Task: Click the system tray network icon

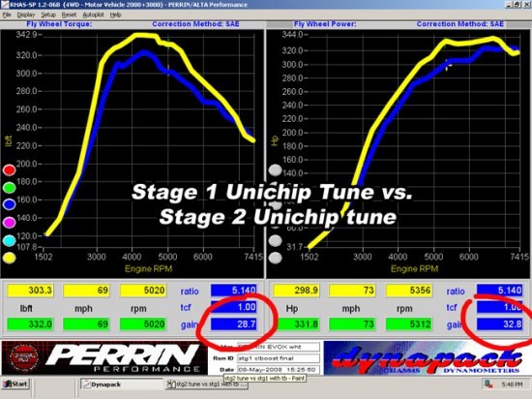Action: [488, 384]
